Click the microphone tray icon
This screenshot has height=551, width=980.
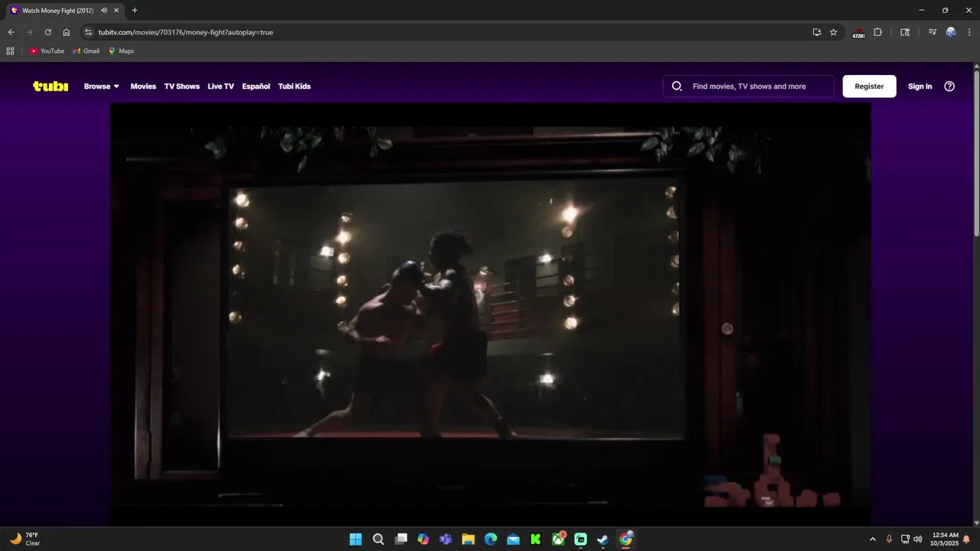click(x=889, y=540)
